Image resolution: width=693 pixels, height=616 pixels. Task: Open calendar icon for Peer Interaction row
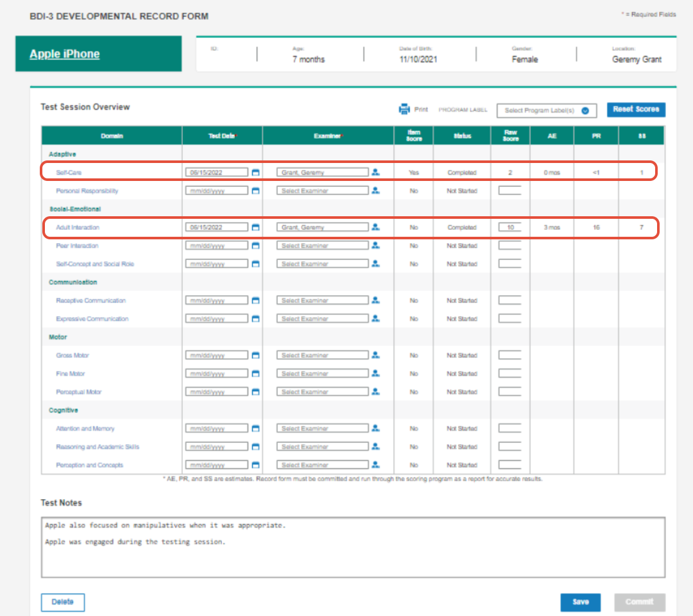pyautogui.click(x=255, y=246)
